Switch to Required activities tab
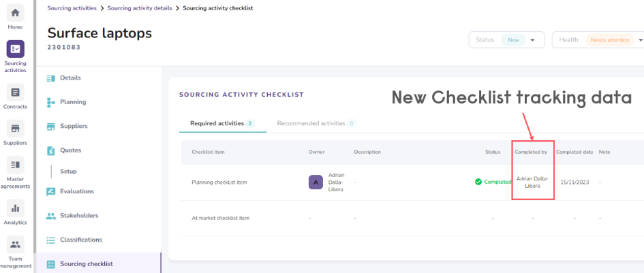Screen dimensions: 644x273 [x=217, y=123]
